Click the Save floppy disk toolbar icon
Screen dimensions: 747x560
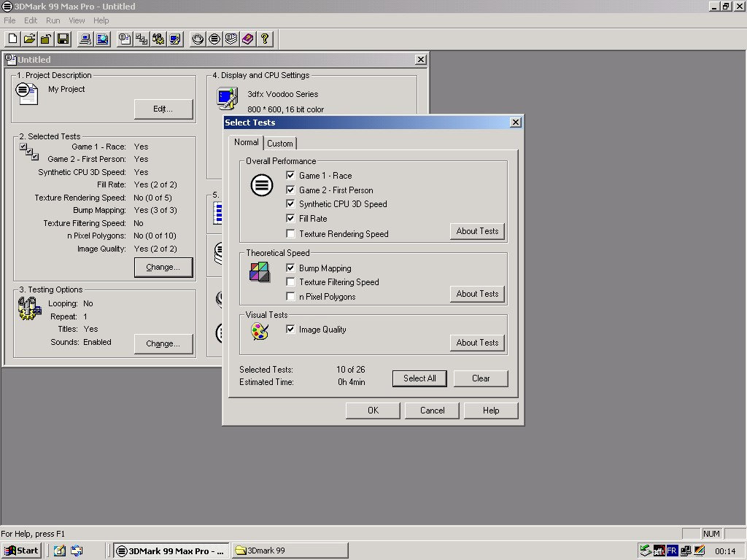tap(63, 39)
